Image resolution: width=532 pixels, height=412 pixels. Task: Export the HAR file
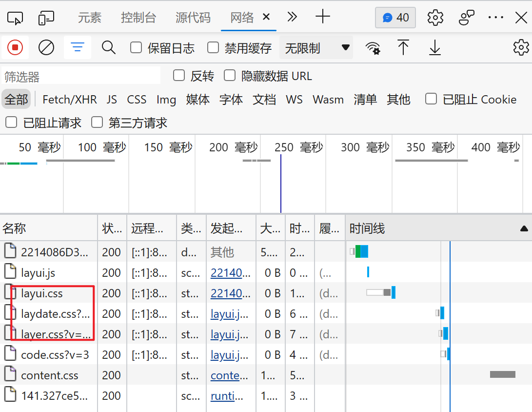(434, 47)
